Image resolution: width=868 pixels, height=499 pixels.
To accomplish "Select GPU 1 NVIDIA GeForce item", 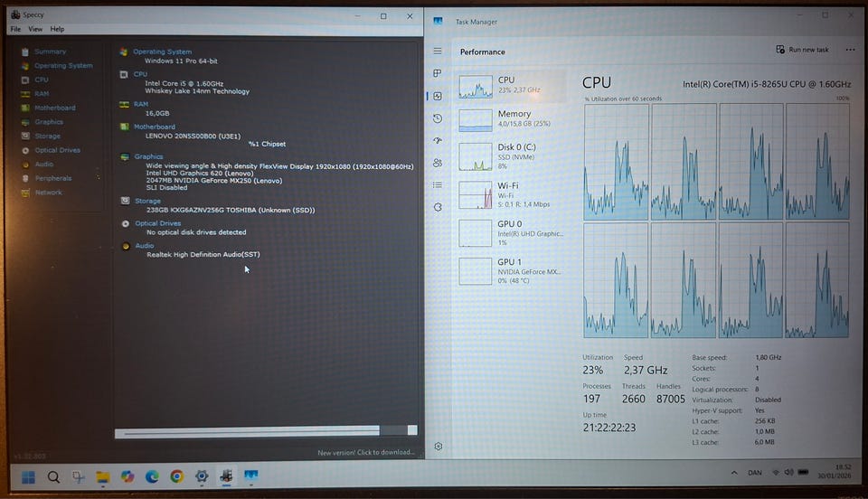I will pos(511,271).
